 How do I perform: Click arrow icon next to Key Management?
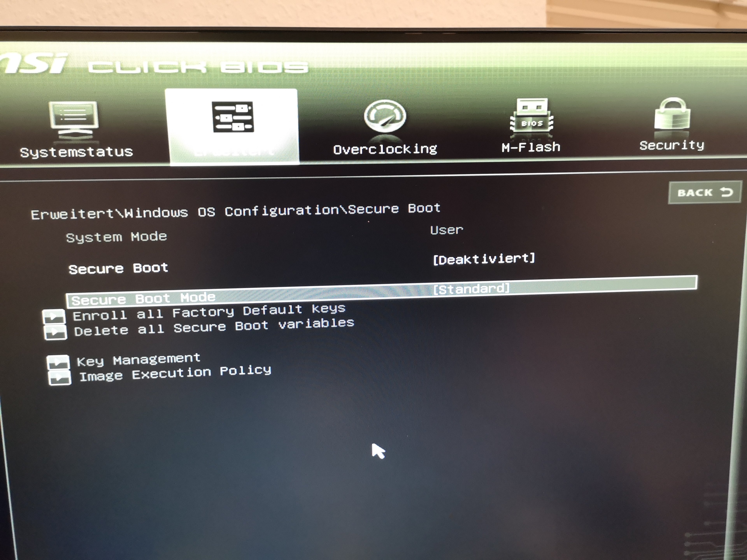point(58,362)
